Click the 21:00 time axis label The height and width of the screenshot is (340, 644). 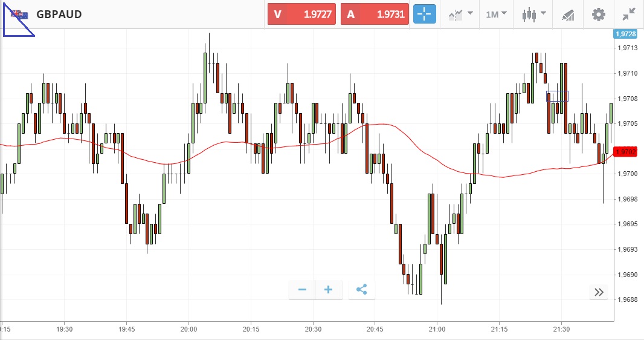[437, 329]
